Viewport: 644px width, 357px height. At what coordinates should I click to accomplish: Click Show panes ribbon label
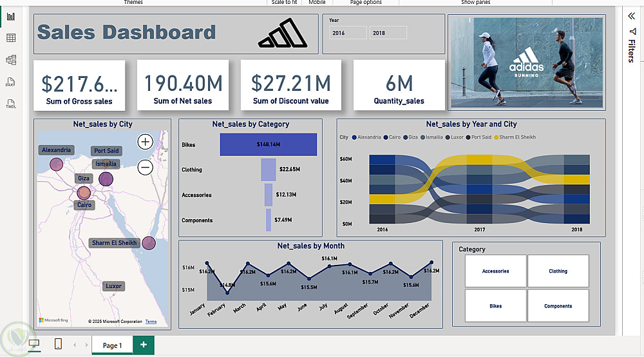coord(476,2)
